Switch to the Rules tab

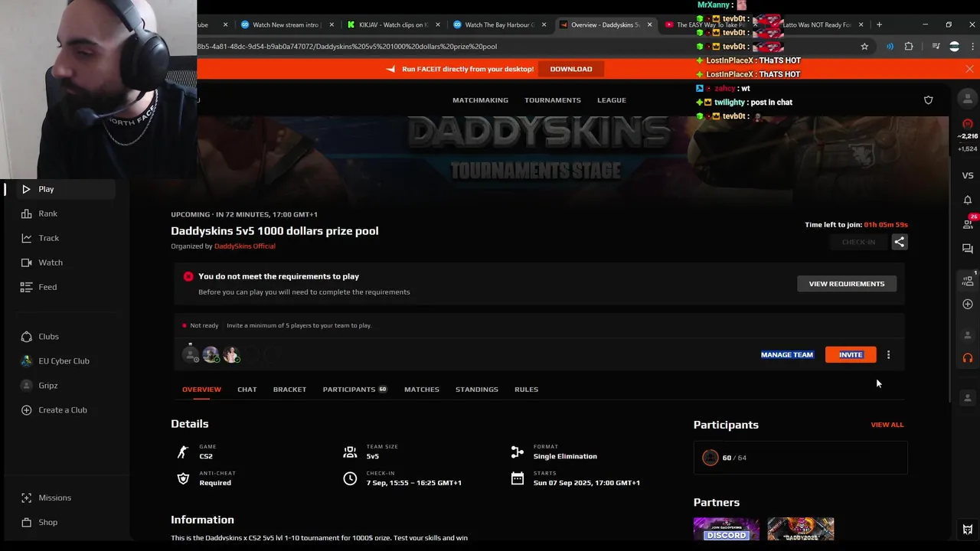click(527, 390)
